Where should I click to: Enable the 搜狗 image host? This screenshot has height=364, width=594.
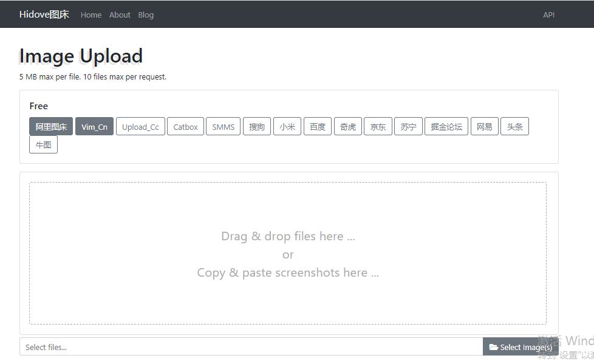pyautogui.click(x=257, y=127)
